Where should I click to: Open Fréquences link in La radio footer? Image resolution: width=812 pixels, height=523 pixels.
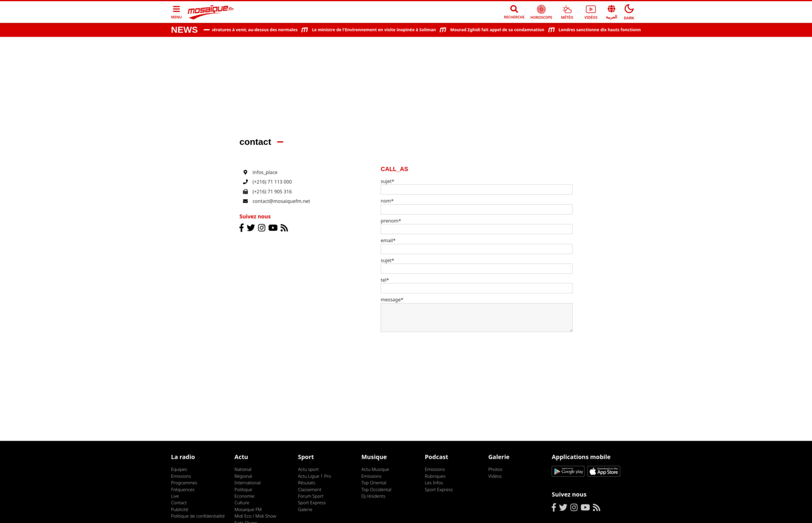coord(183,490)
